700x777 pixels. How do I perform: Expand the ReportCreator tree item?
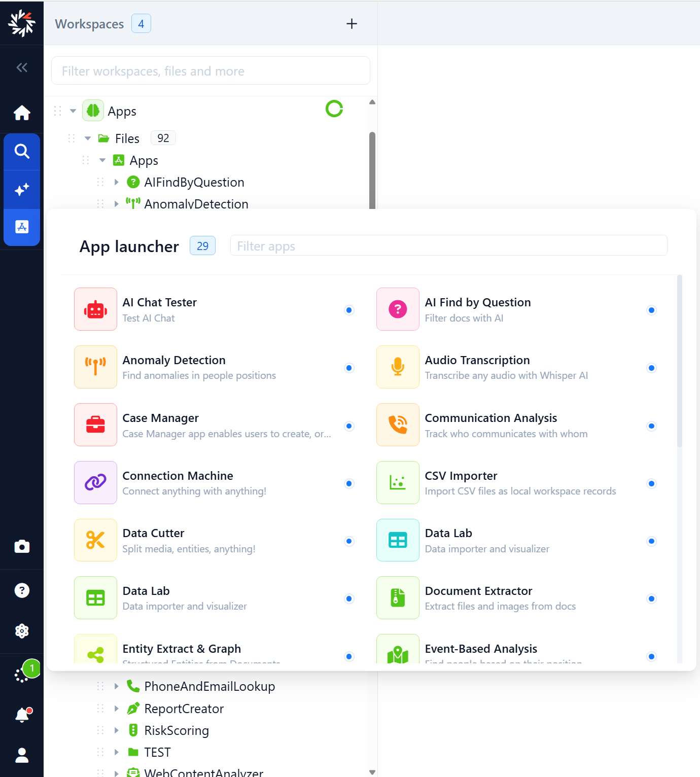(x=117, y=709)
